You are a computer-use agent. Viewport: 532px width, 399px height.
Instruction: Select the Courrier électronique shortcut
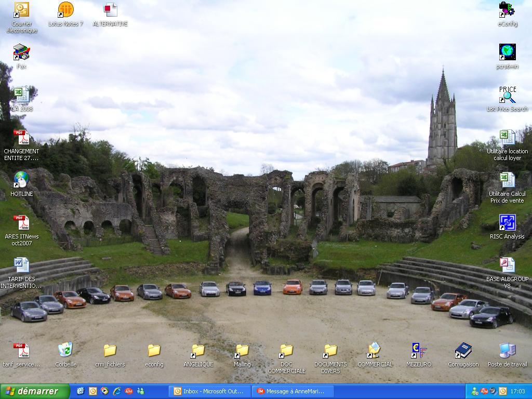[x=21, y=10]
